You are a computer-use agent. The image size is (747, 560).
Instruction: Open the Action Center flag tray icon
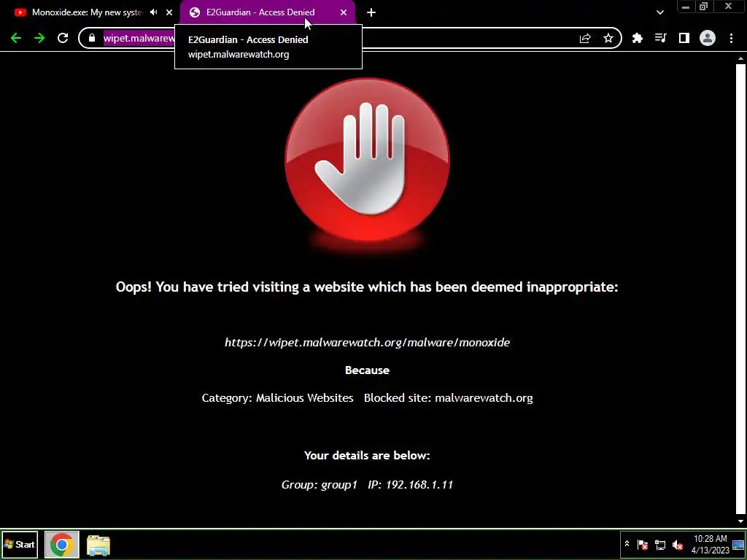tap(642, 544)
